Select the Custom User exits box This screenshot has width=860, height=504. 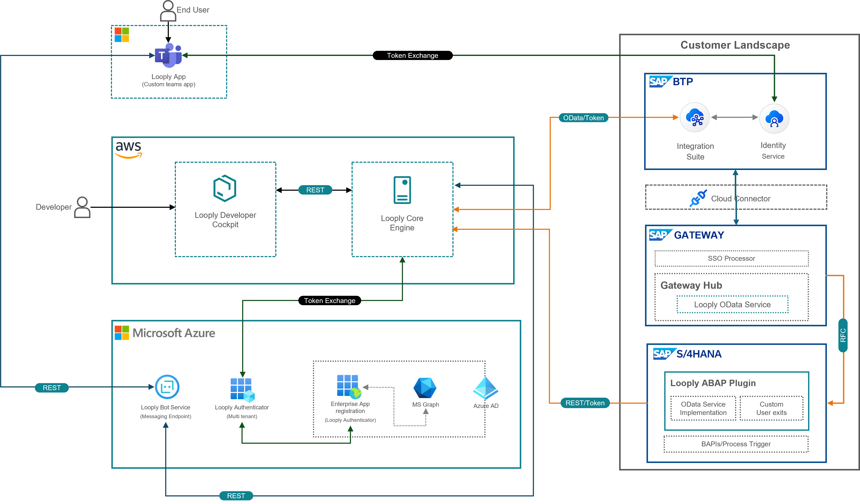(771, 408)
